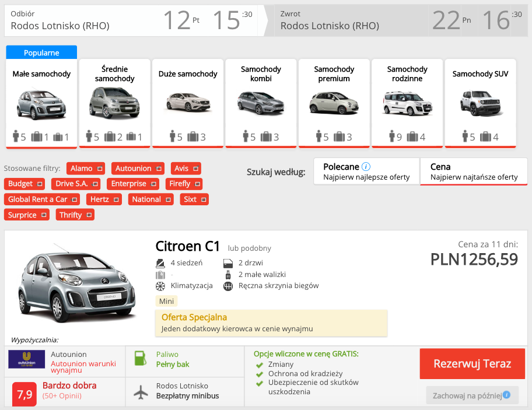Click the Autounion company logo
The height and width of the screenshot is (410, 532).
click(x=26, y=359)
